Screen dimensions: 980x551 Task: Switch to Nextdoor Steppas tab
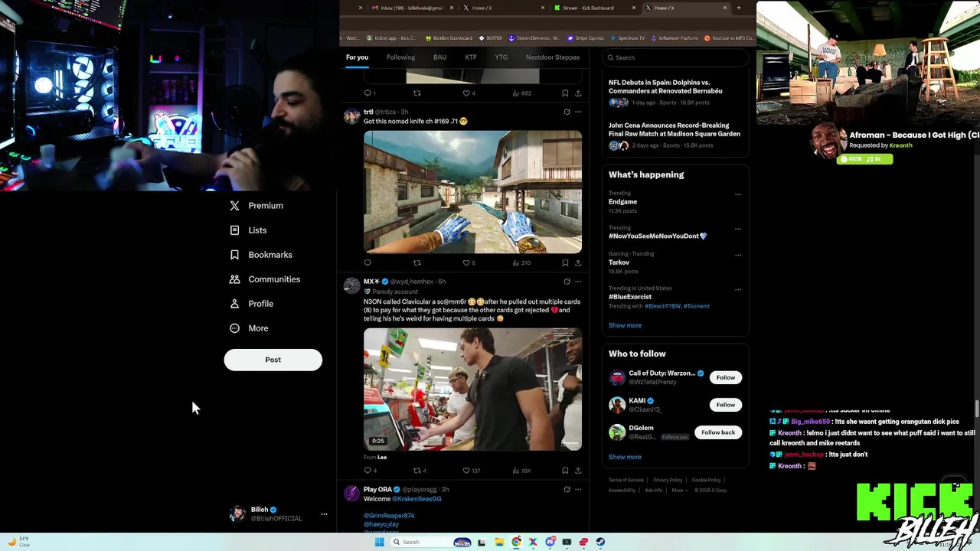[x=553, y=57]
